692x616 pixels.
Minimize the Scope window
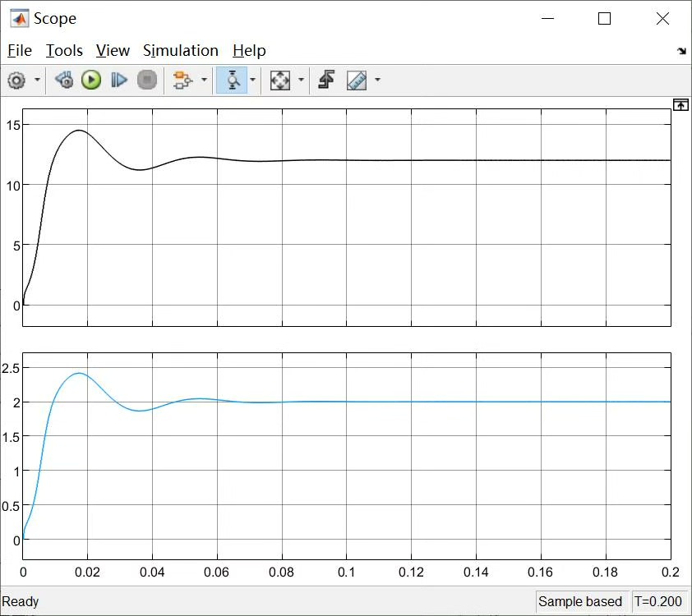547,19
